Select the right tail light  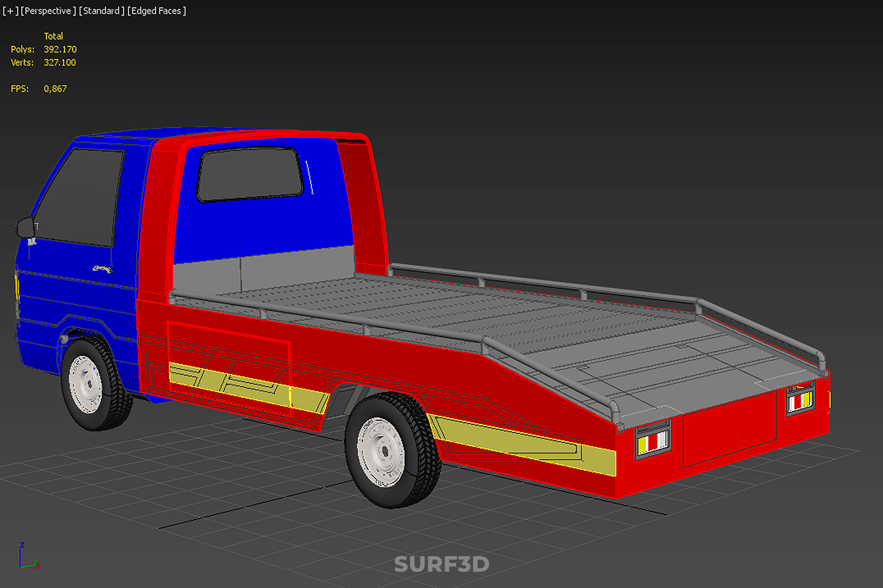coord(800,401)
